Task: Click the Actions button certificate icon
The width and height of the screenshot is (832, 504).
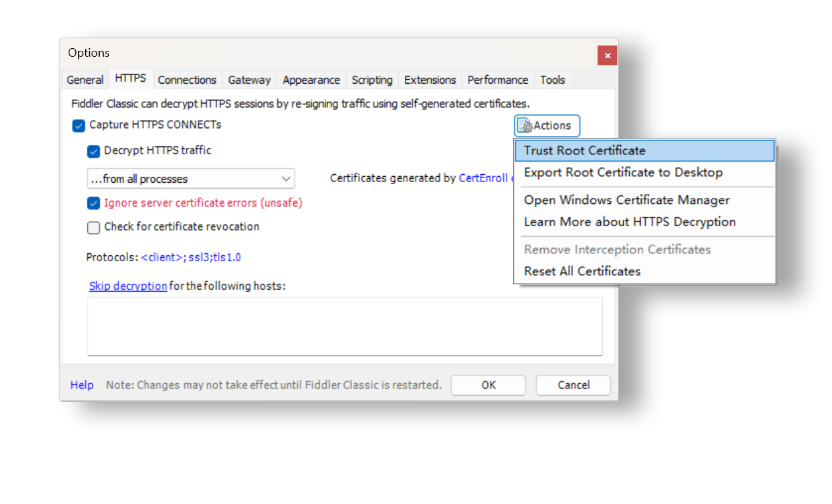Action: pyautogui.click(x=525, y=125)
